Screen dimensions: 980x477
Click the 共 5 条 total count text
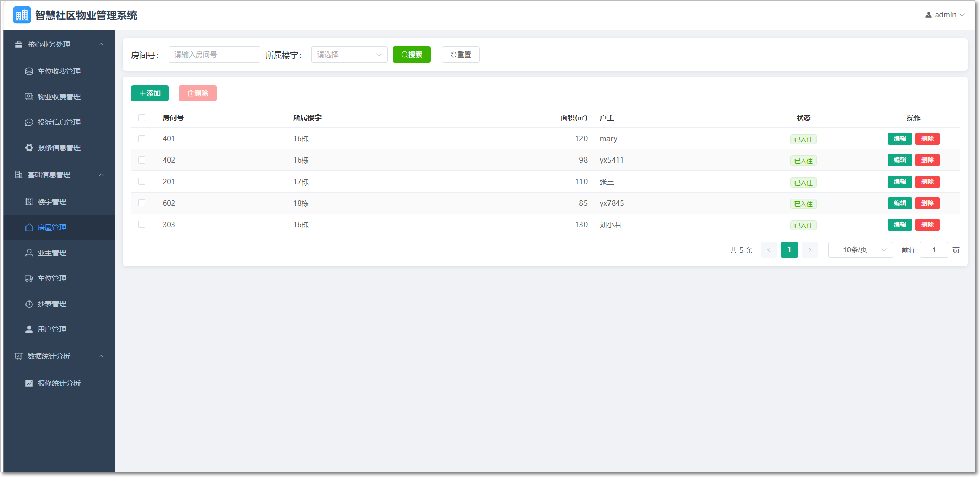point(741,250)
